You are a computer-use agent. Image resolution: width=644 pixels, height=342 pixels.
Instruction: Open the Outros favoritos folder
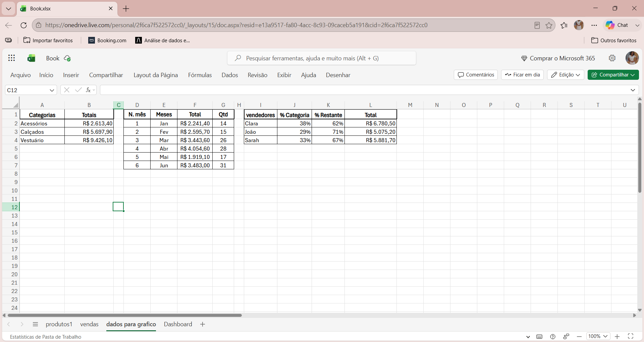click(613, 40)
